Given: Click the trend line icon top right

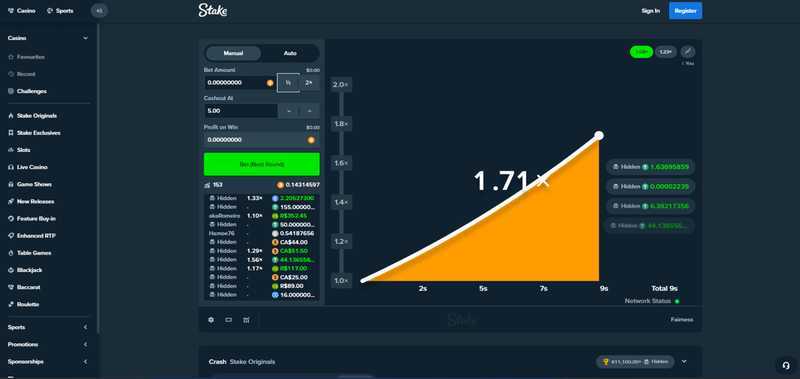Looking at the screenshot, I should coord(688,52).
